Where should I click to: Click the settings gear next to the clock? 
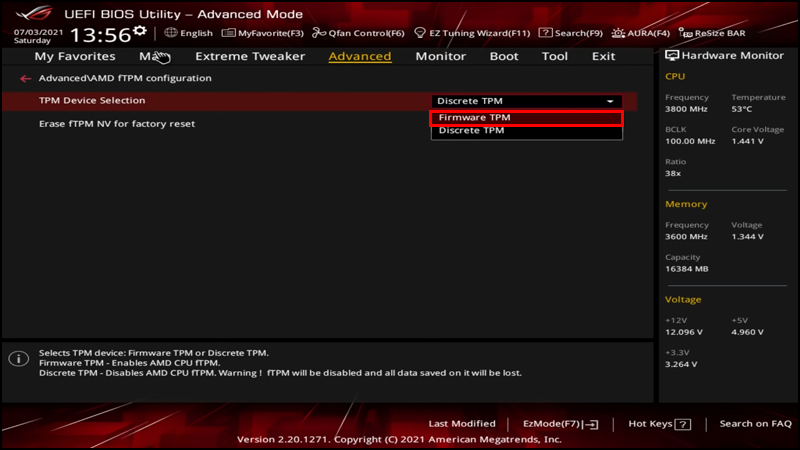click(140, 31)
